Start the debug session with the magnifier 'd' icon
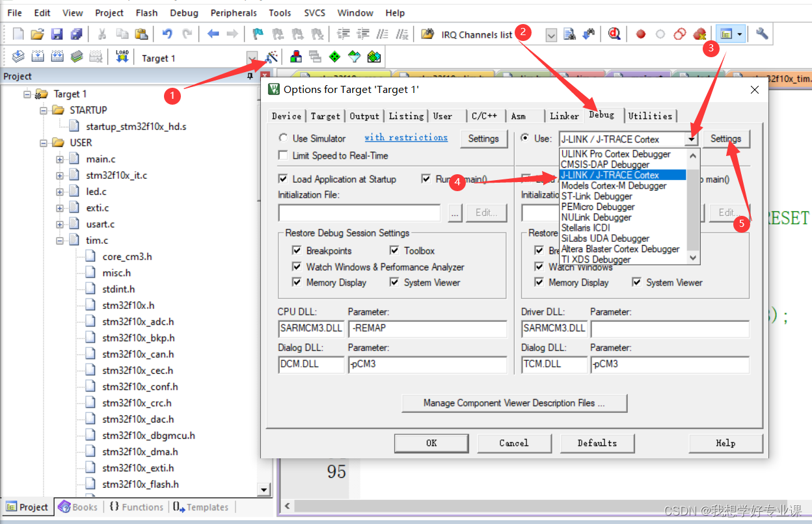This screenshot has height=524, width=812. point(614,34)
